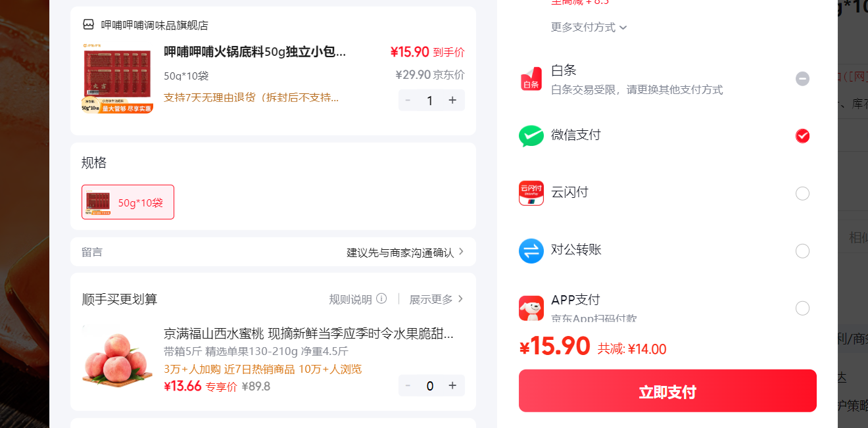The height and width of the screenshot is (428, 868).
Task: Add one peach box with plus button
Action: click(x=452, y=385)
